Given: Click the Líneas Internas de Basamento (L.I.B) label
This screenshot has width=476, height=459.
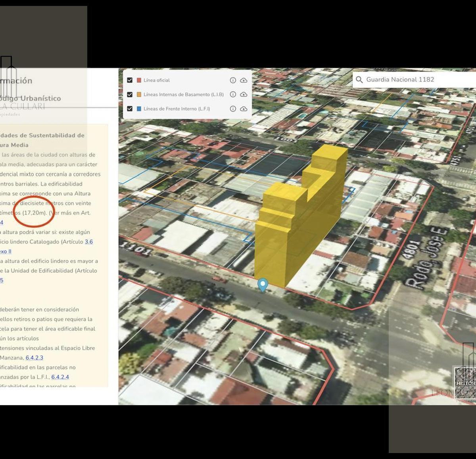Looking at the screenshot, I should pyautogui.click(x=184, y=94).
